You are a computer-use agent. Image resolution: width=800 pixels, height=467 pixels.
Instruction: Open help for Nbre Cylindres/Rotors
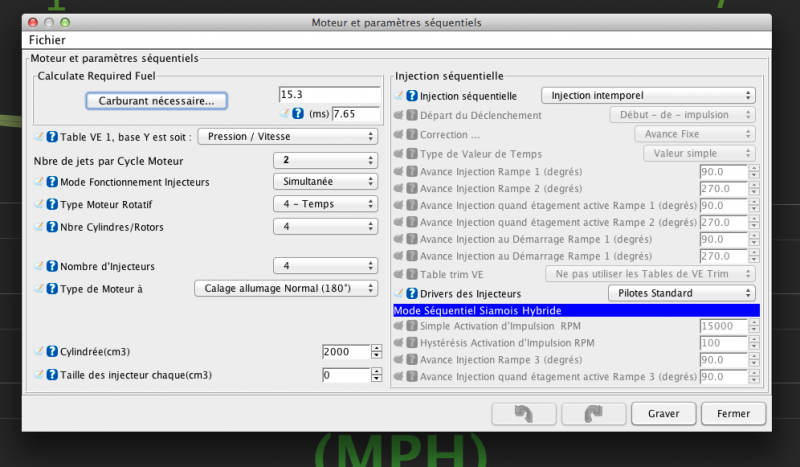click(52, 227)
